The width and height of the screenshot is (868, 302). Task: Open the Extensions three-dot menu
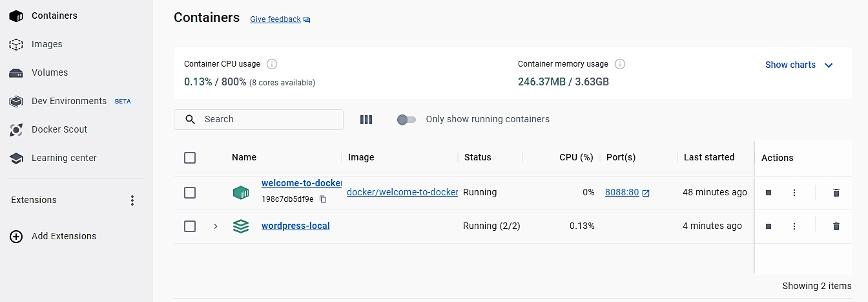coord(132,200)
